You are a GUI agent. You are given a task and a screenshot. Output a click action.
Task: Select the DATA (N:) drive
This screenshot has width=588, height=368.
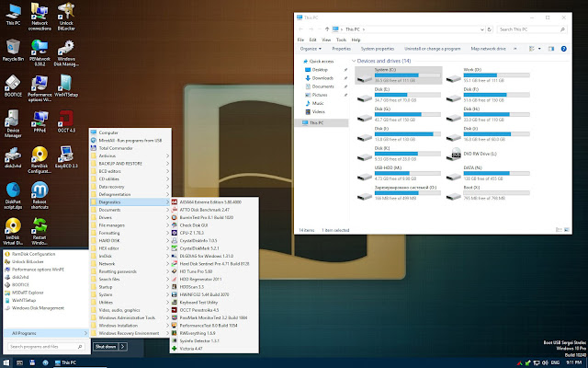[488, 174]
